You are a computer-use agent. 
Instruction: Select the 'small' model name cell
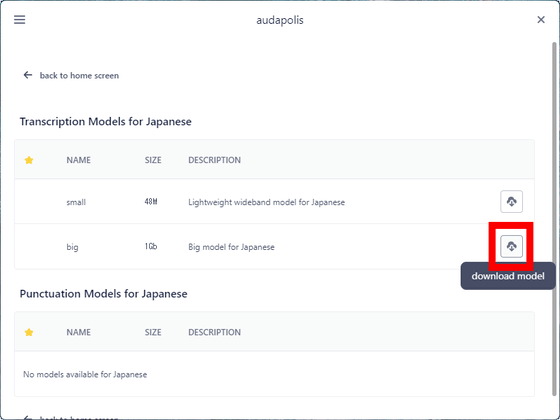click(x=76, y=202)
